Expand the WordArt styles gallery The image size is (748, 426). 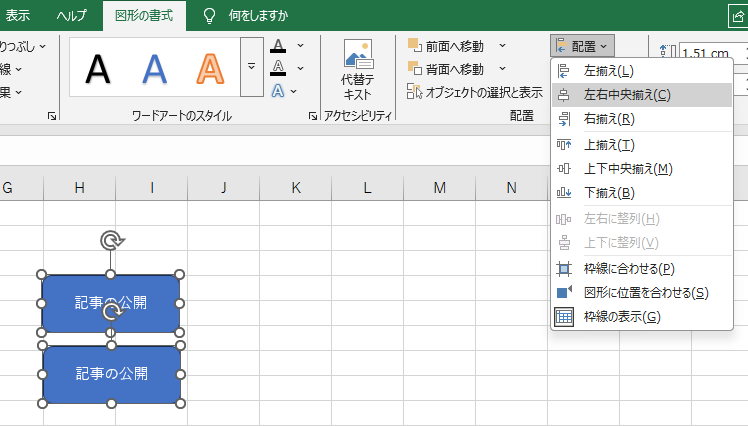252,67
